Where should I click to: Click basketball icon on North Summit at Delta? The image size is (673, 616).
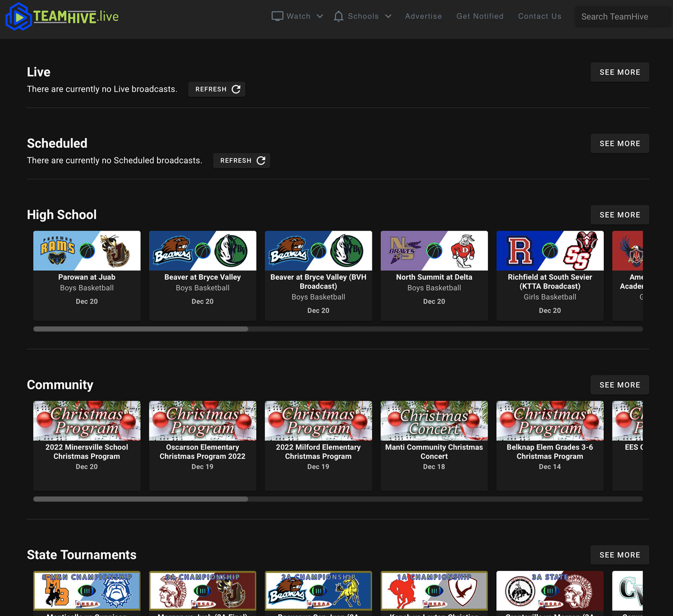[435, 251]
